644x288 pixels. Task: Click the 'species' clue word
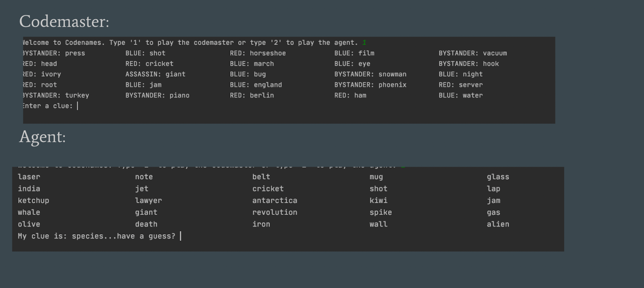click(87, 236)
